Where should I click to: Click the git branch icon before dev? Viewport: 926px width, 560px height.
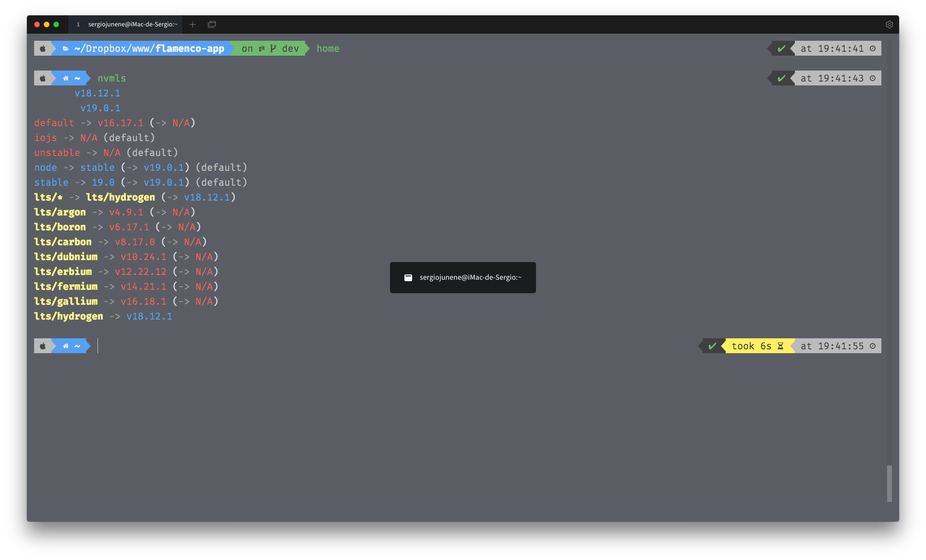pyautogui.click(x=273, y=48)
